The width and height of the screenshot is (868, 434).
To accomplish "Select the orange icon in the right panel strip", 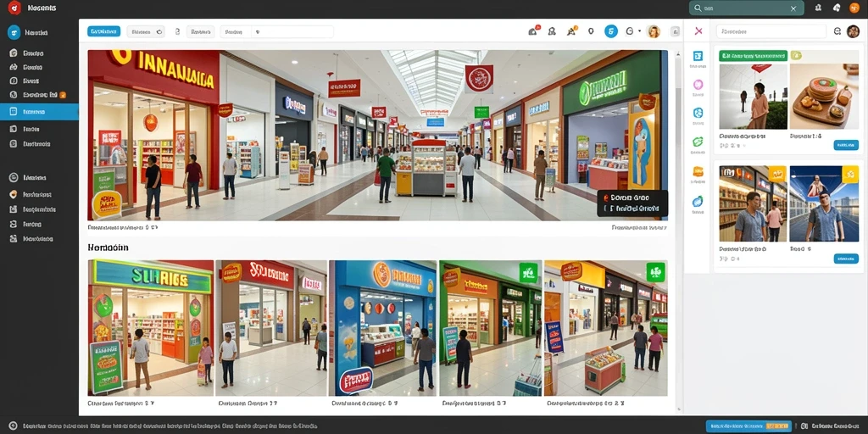I will [698, 171].
